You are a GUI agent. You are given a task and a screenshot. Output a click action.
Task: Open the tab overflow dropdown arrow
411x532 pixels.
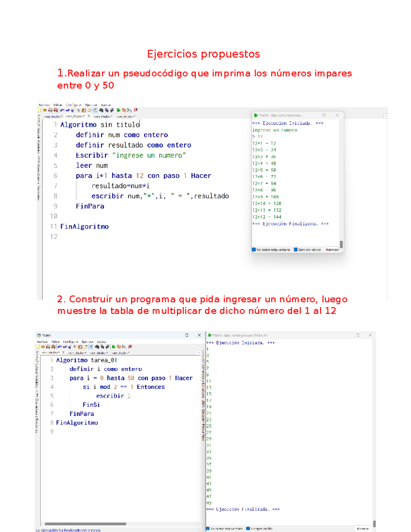click(x=386, y=116)
